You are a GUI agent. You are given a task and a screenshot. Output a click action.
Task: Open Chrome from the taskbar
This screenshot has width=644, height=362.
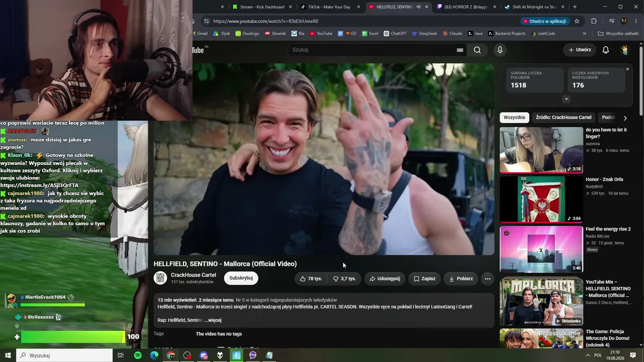(x=171, y=355)
